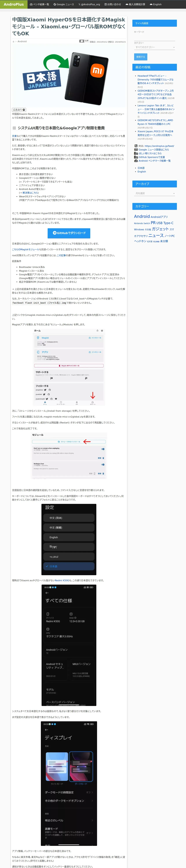The image size is (186, 868).
Task: Open the ノートPC category tag
Action: 169,236
